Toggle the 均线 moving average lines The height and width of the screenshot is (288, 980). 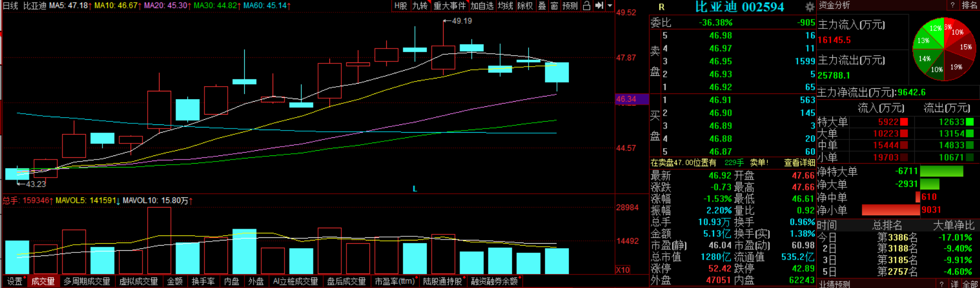(x=505, y=6)
